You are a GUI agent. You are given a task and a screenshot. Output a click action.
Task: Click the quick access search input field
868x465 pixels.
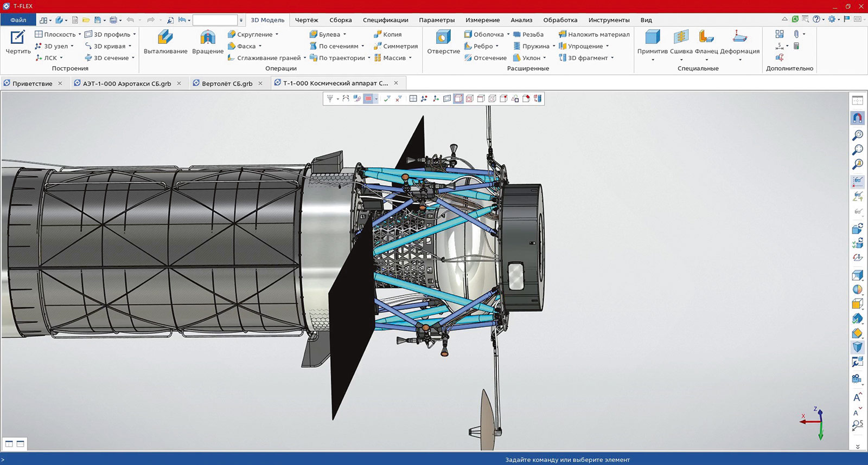pos(215,20)
